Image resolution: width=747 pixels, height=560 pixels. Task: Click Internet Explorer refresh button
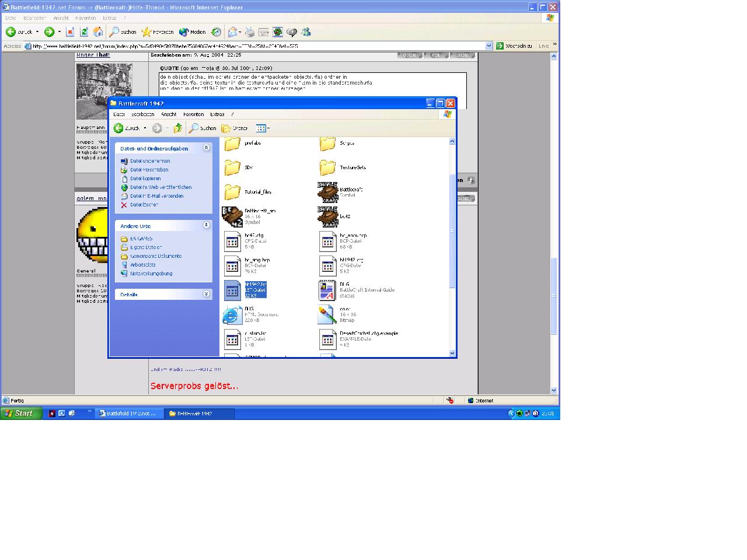[x=84, y=32]
